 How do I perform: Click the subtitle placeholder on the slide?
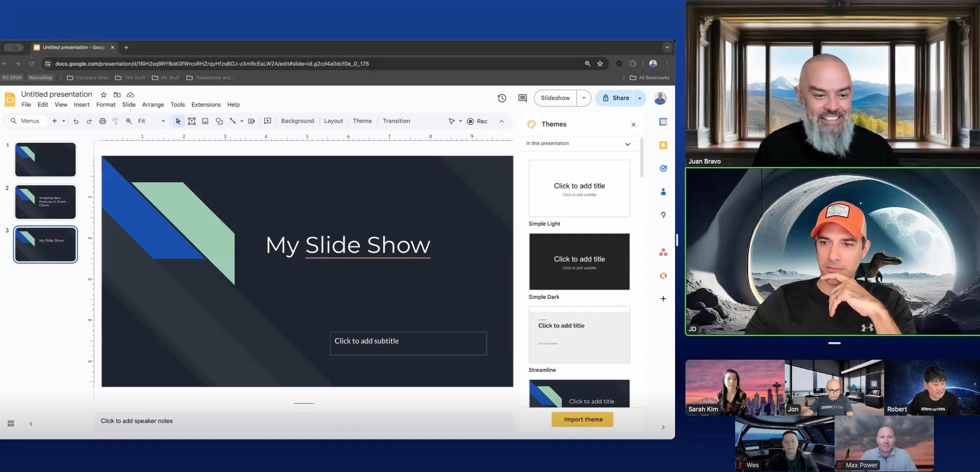(408, 343)
